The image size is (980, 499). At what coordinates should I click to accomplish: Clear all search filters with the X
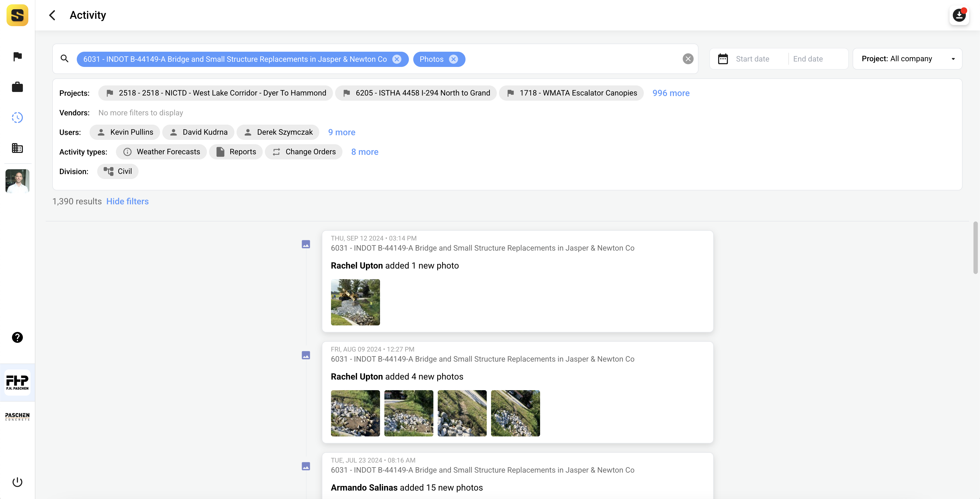688,58
